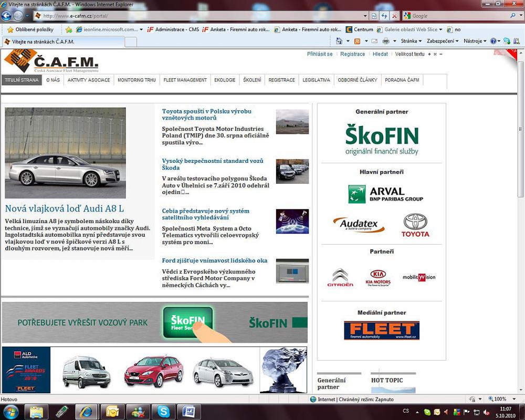
Task: Click the ŠkoFIN vozový park banner
Action: pyautogui.click(x=155, y=322)
